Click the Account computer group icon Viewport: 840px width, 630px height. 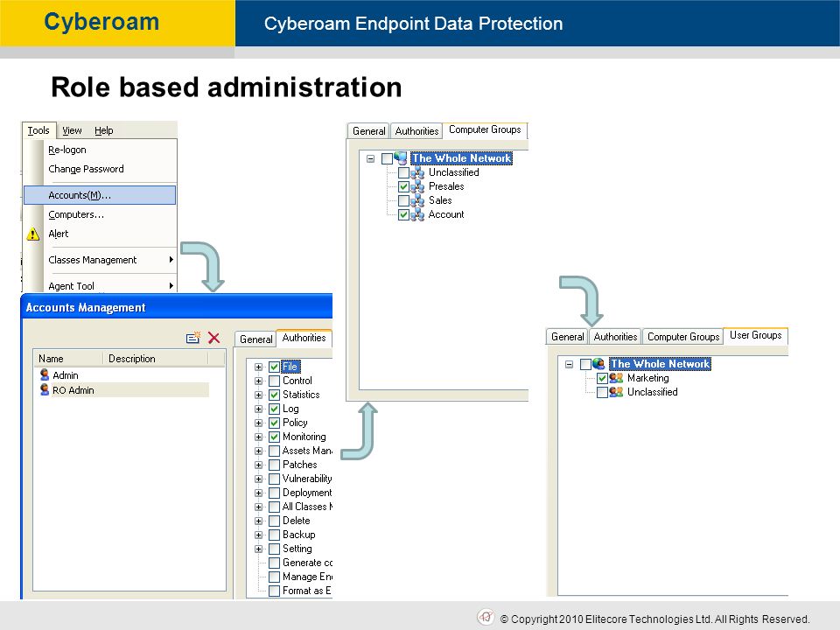[x=417, y=214]
